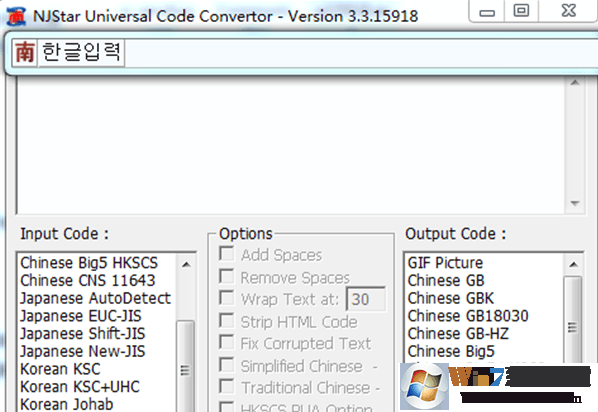Tick the Fix Corrupted Text checkbox

pyautogui.click(x=227, y=342)
